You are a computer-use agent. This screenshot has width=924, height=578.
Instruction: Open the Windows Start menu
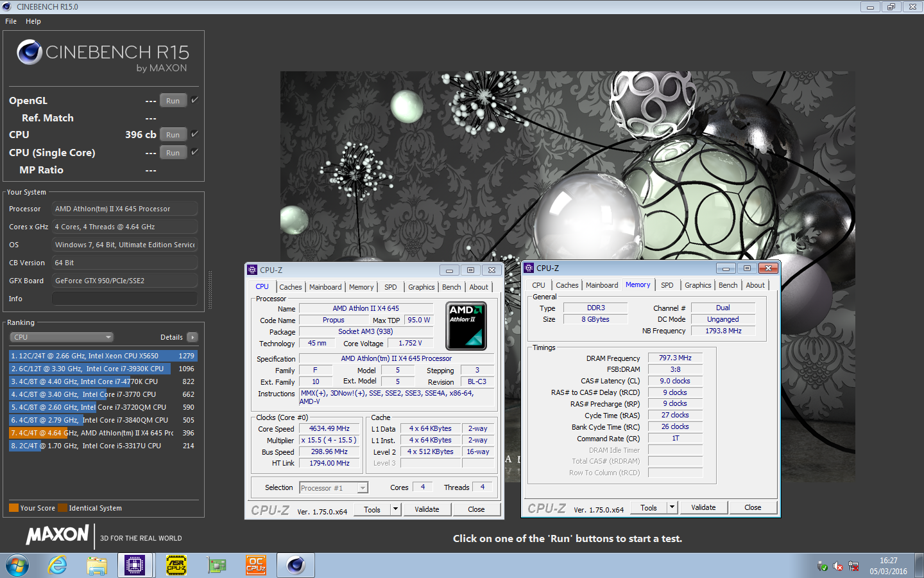(x=17, y=565)
